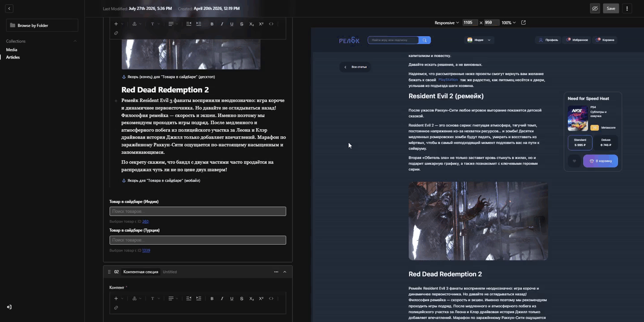This screenshot has height=322, width=644.
Task: Open the alignment dropdown in the upper toolbar
Action: pyautogui.click(x=173, y=24)
